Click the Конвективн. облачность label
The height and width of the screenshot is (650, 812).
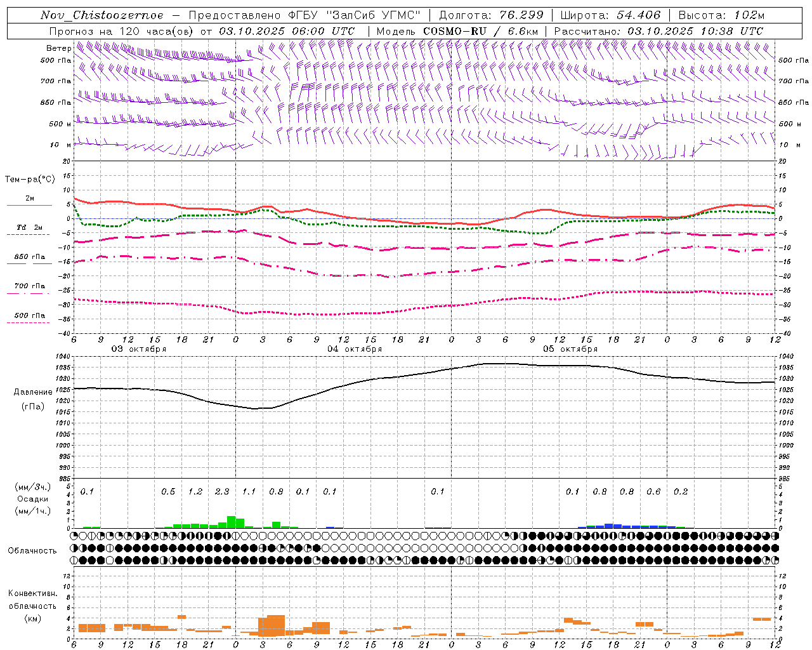tap(32, 606)
